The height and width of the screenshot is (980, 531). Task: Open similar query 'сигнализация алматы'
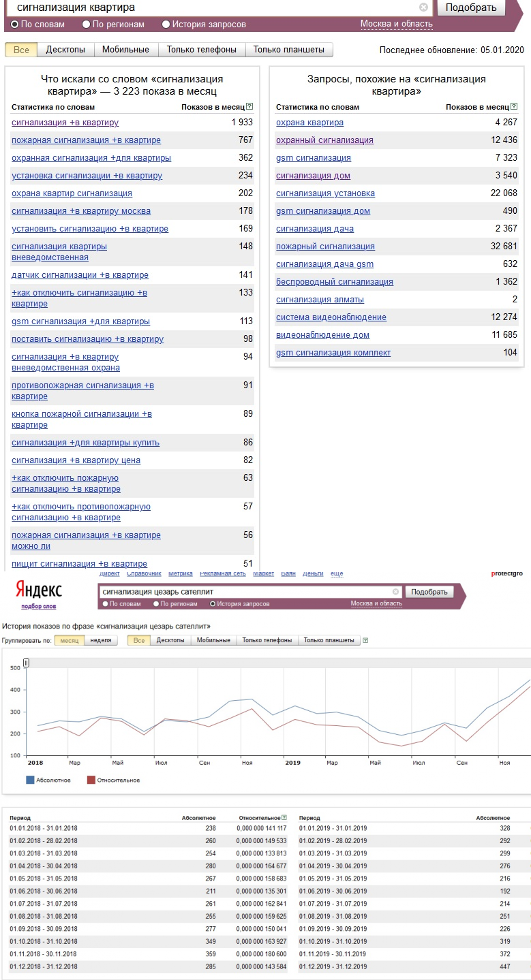pyautogui.click(x=320, y=300)
